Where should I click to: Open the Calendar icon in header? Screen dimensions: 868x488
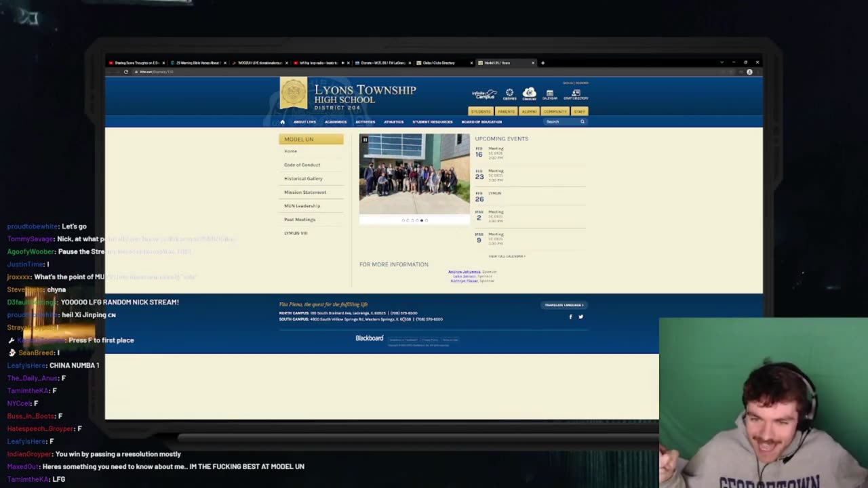pos(550,94)
